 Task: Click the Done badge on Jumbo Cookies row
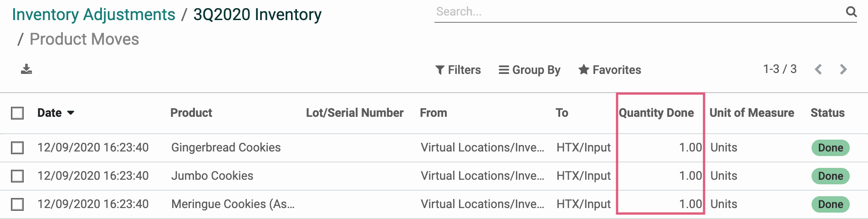click(830, 176)
